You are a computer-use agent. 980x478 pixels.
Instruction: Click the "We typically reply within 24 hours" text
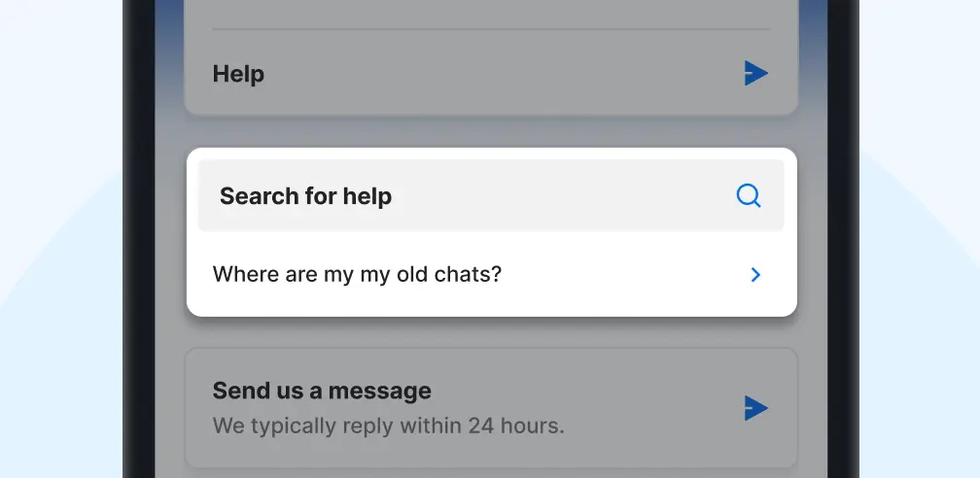tap(388, 426)
